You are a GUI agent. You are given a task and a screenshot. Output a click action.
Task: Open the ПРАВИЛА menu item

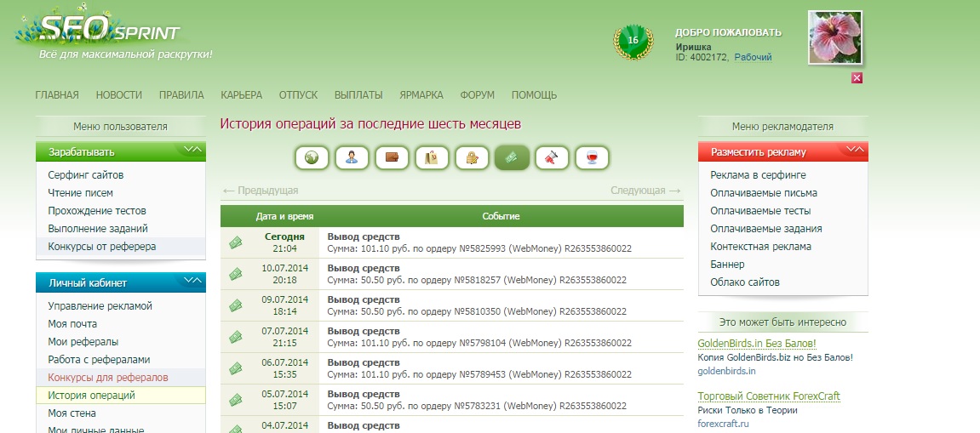tap(181, 95)
